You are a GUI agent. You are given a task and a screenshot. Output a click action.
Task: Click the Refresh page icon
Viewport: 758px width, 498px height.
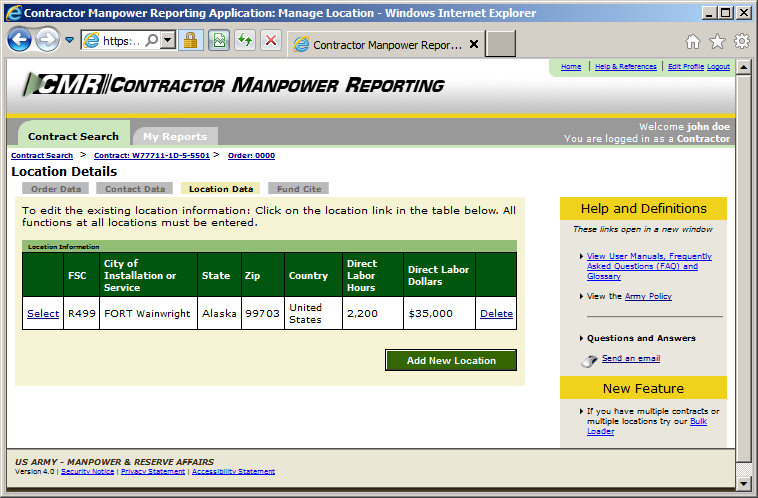tap(244, 41)
